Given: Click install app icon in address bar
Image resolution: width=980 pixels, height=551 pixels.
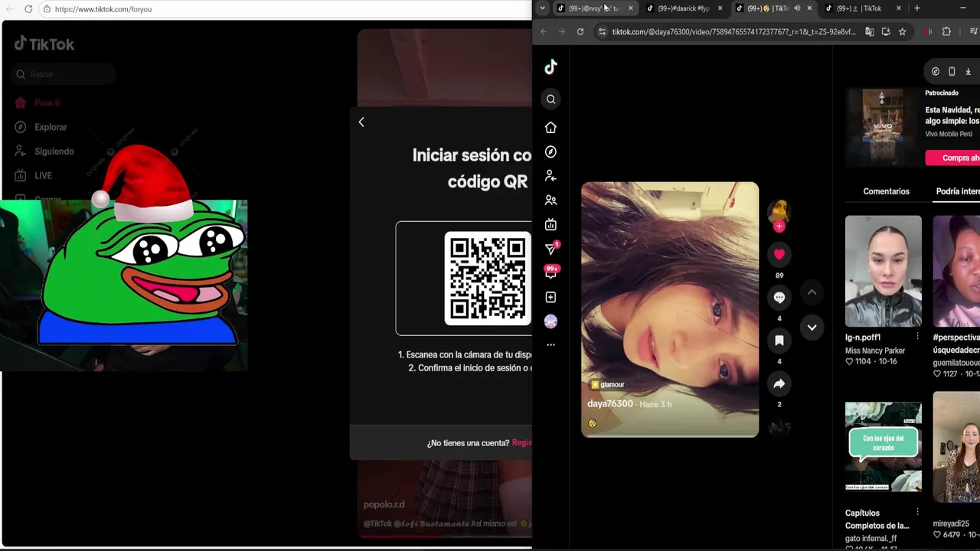Looking at the screenshot, I should [x=886, y=31].
